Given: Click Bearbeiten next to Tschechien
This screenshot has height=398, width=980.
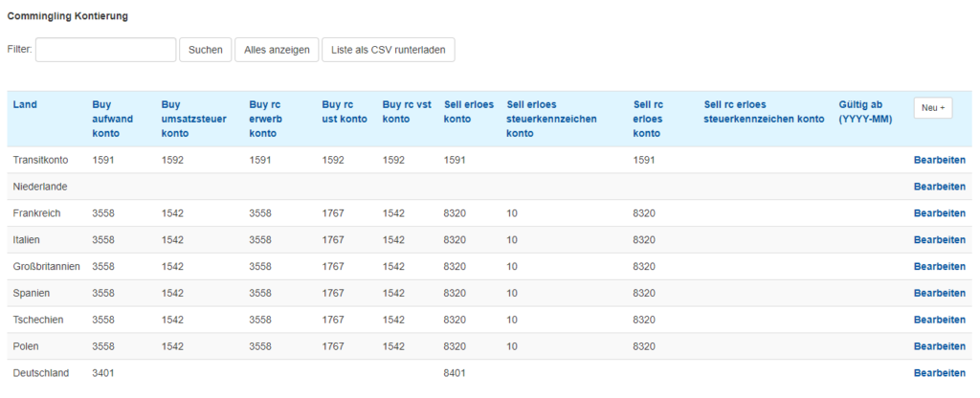Looking at the screenshot, I should [x=940, y=320].
